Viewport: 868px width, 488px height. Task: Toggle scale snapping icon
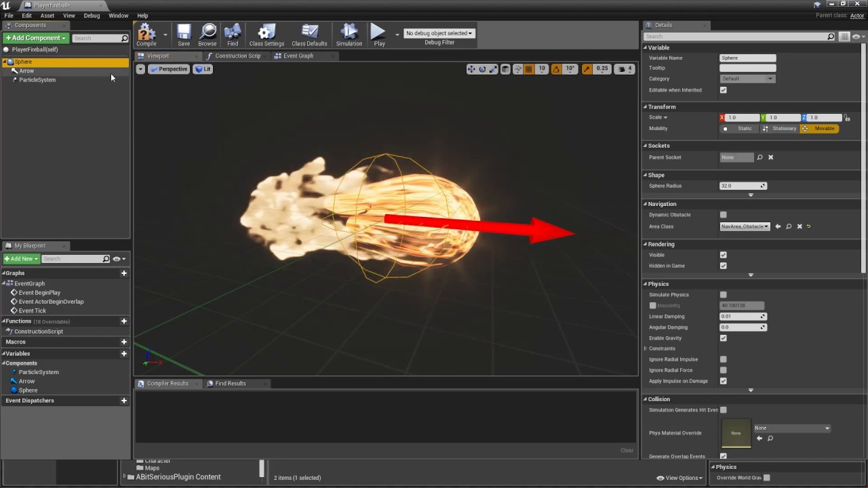point(587,69)
